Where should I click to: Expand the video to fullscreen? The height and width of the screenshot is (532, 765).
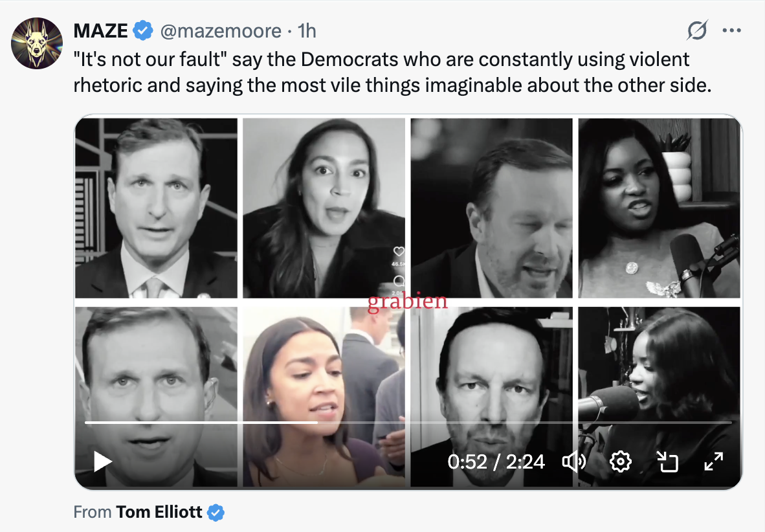point(713,461)
